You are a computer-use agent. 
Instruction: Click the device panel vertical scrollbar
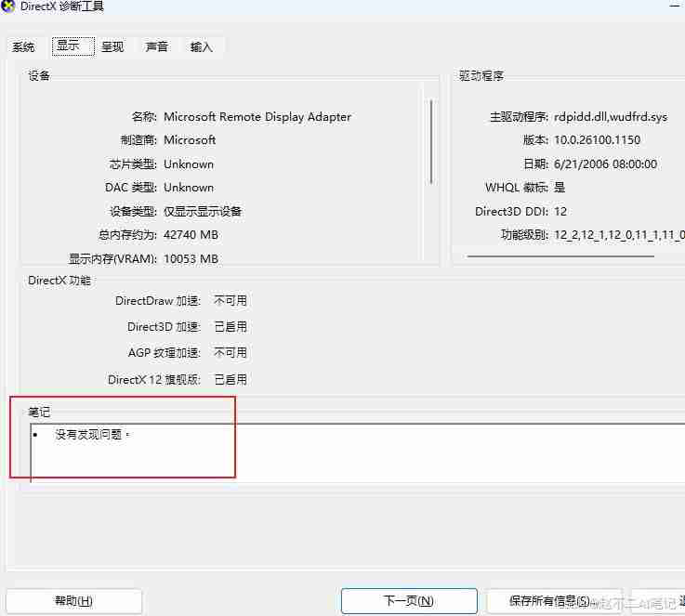click(x=430, y=142)
